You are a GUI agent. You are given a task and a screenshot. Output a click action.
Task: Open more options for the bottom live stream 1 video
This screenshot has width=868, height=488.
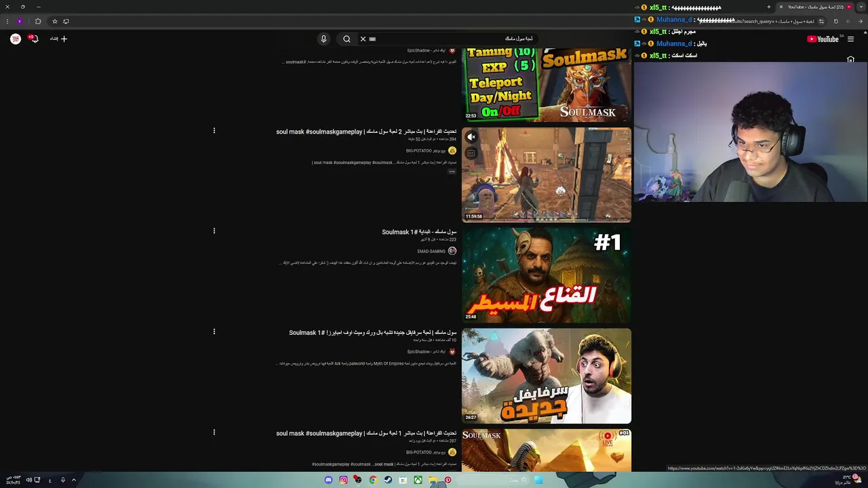(214, 432)
